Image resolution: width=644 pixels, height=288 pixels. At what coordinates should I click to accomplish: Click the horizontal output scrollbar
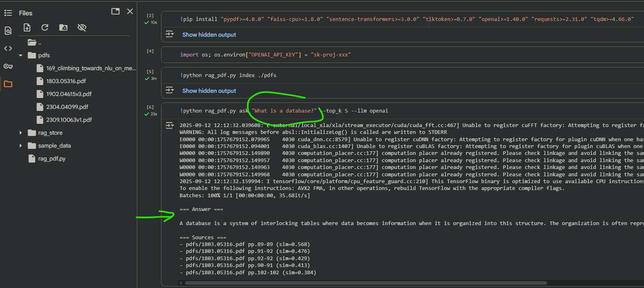coord(363,283)
